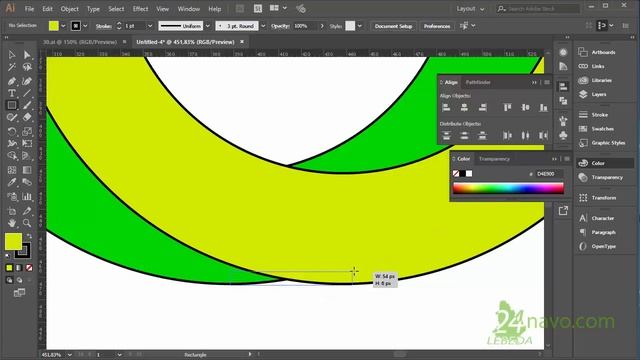Select the Eyedropper tool

12,182
